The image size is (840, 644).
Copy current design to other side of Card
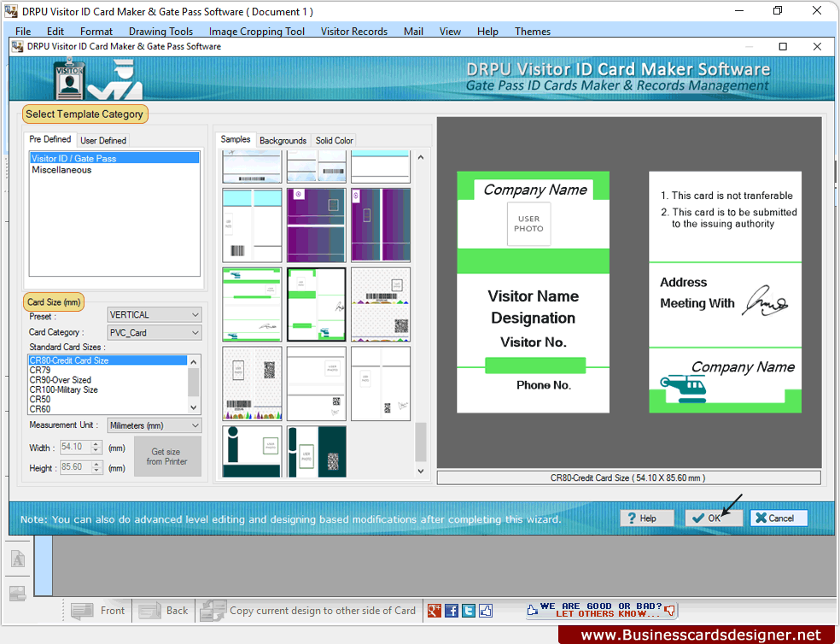point(308,610)
